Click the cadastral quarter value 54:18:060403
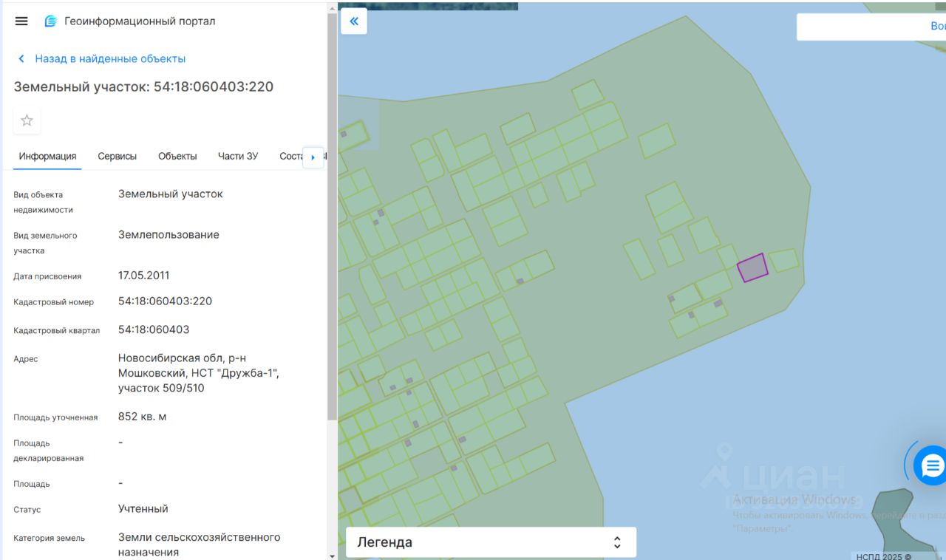The height and width of the screenshot is (560, 946). click(x=154, y=329)
